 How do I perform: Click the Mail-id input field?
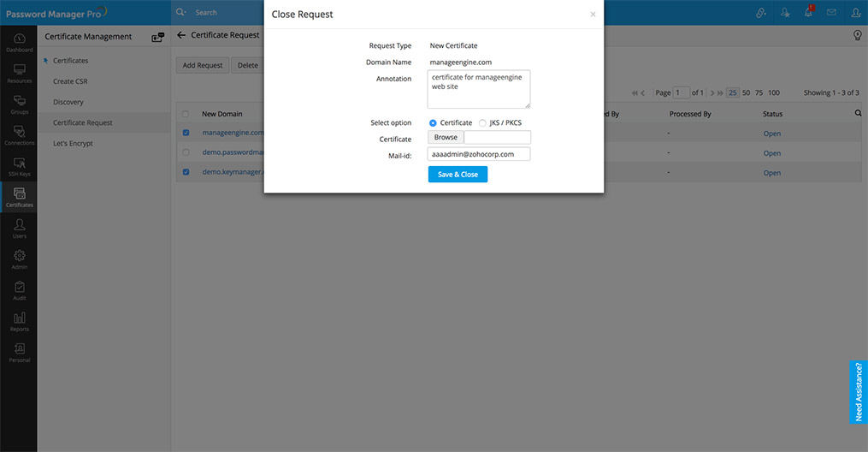click(x=479, y=154)
